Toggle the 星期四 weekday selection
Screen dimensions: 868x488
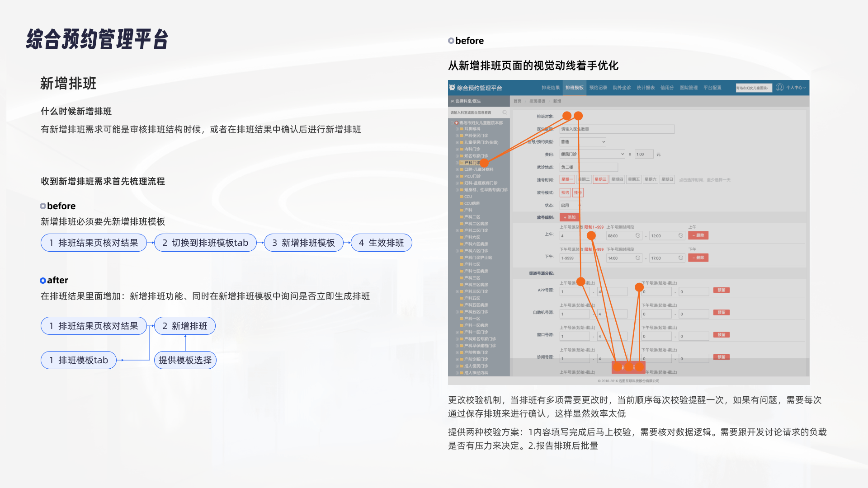[x=617, y=180]
